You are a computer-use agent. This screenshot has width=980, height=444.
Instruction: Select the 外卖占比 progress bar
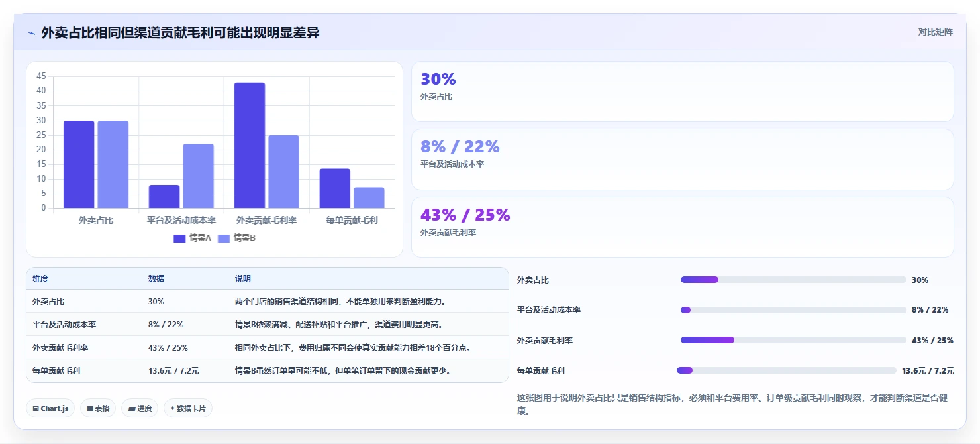[793, 280]
